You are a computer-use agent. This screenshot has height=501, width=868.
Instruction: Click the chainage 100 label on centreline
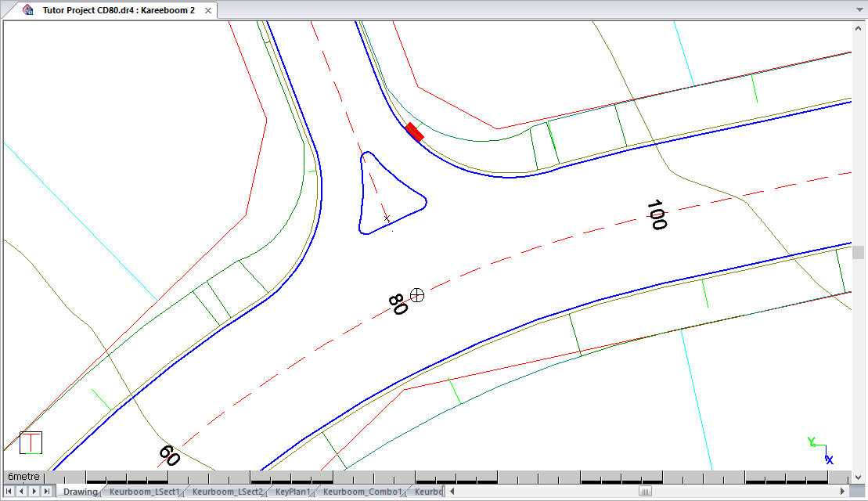point(656,214)
